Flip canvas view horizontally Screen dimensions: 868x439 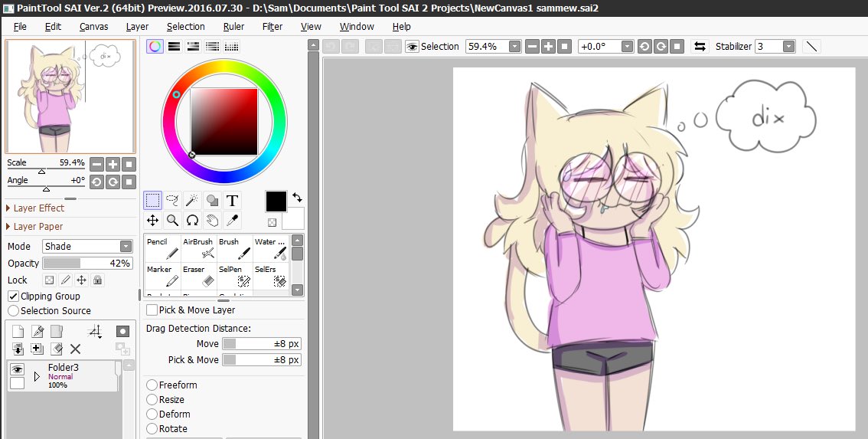click(x=700, y=47)
